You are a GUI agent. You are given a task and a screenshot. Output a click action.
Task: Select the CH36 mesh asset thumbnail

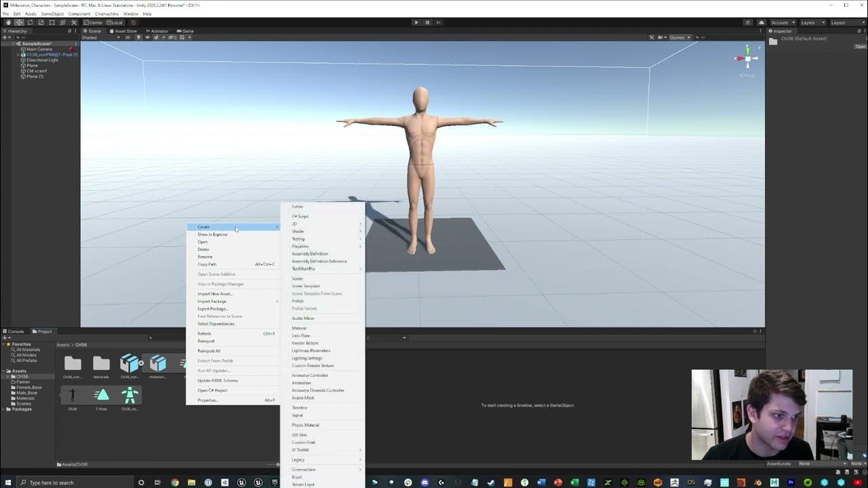click(x=73, y=396)
